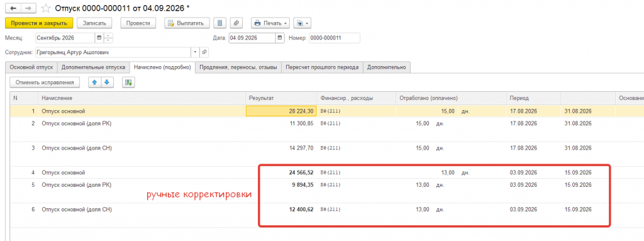This screenshot has width=644, height=241.
Task: Add document to favorites with star icon
Action: pos(45,8)
